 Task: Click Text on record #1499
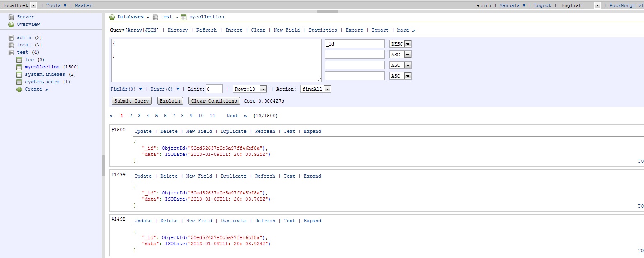289,176
